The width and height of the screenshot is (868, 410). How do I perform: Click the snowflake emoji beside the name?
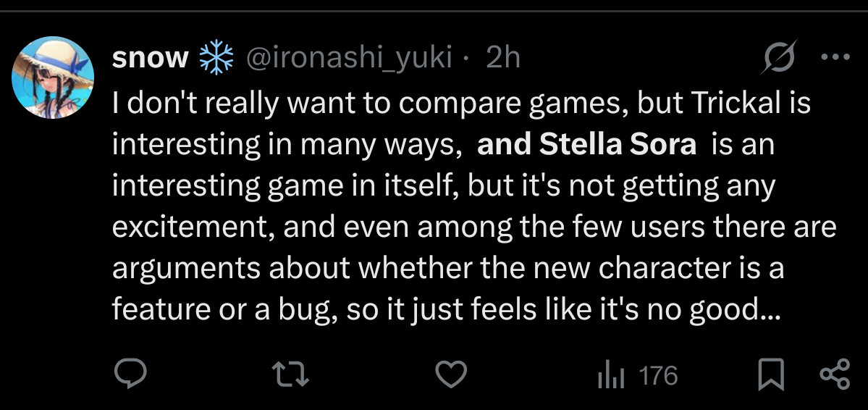coord(216,57)
